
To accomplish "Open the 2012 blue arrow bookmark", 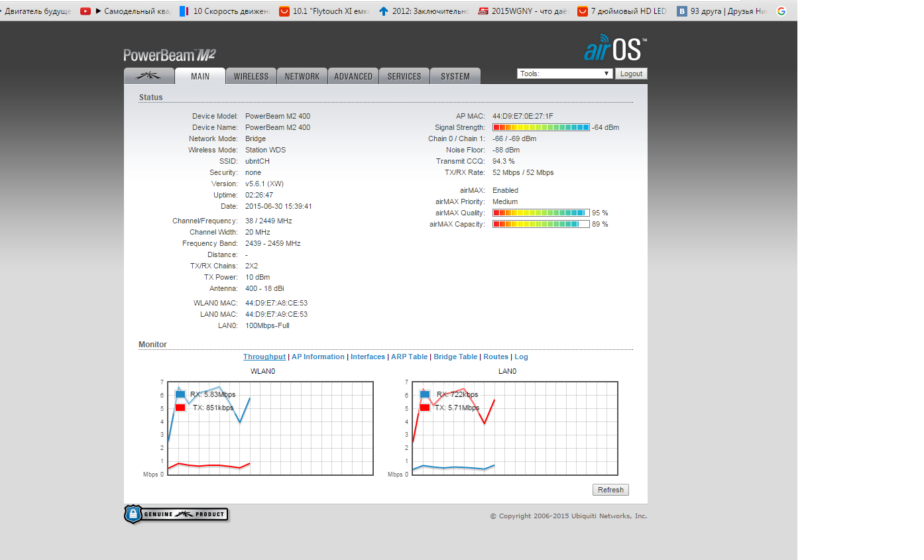I will click(424, 11).
